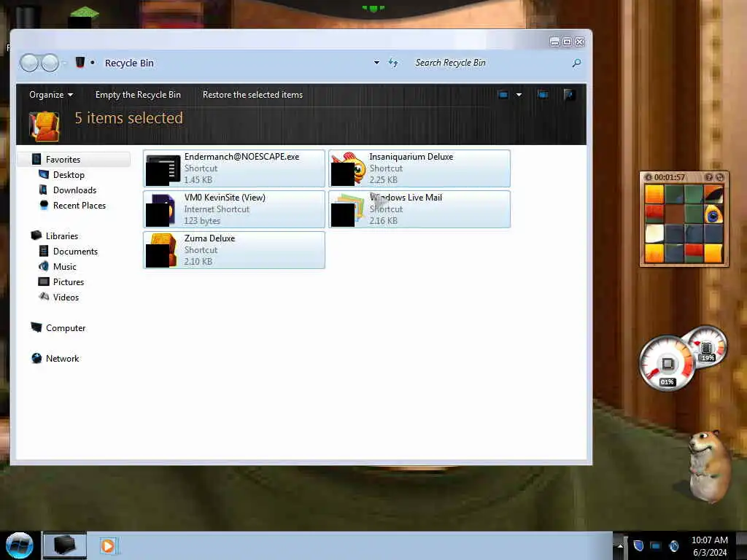Viewport: 747px width, 560px height.
Task: Select Network in navigation pane
Action: [63, 359]
